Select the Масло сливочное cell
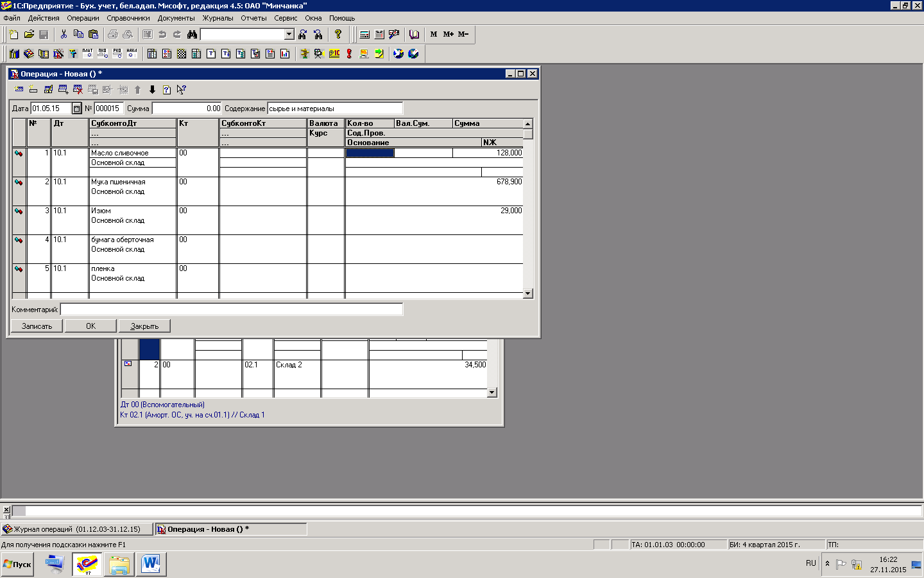Viewport: 924px width, 578px height. click(133, 153)
